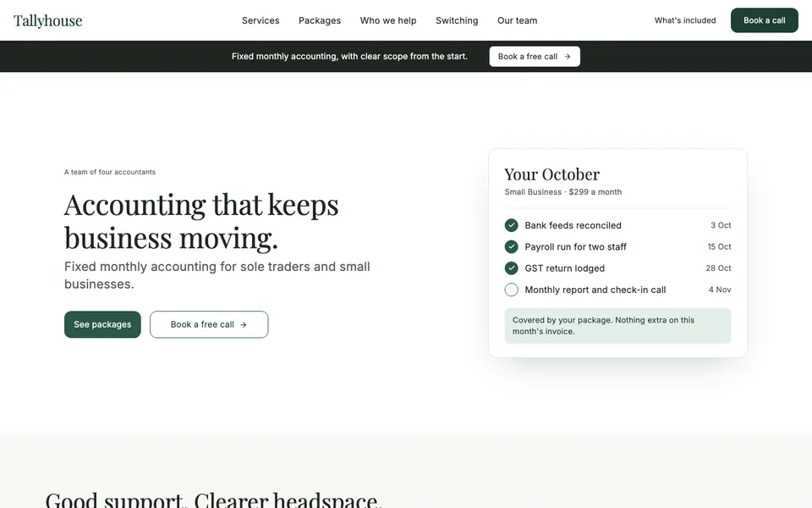Click Monthly report and check-in call text
812x508 pixels.
pos(595,290)
